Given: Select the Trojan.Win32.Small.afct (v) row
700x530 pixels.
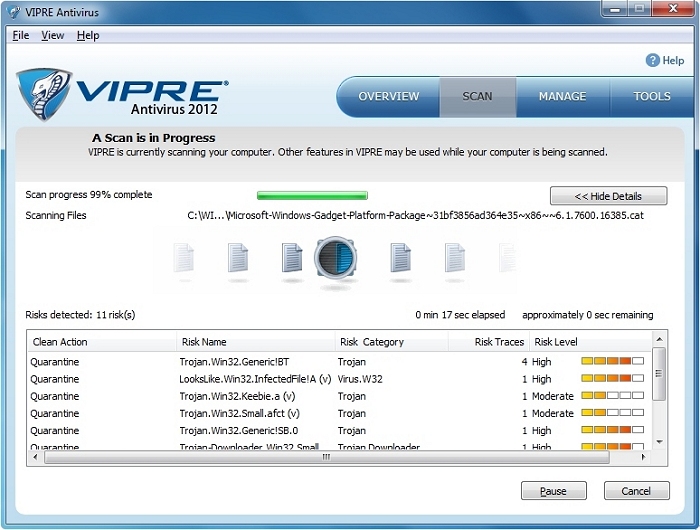Looking at the screenshot, I should pyautogui.click(x=339, y=413).
